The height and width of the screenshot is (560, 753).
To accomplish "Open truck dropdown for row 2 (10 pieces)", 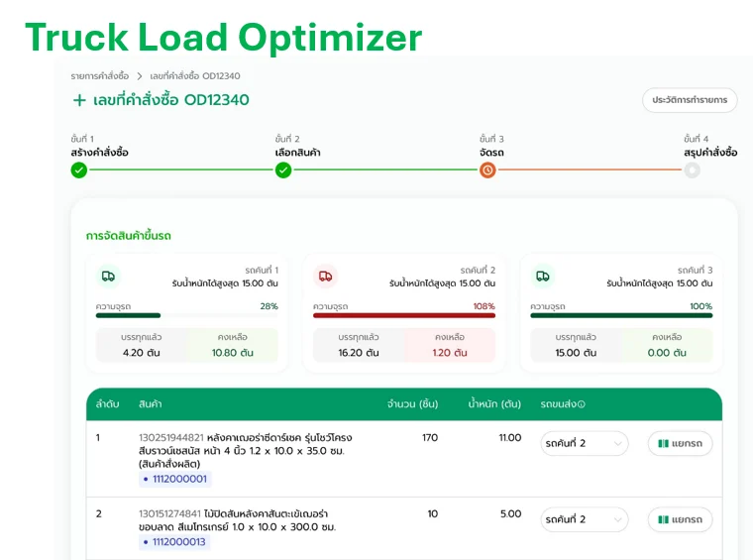I will point(585,519).
